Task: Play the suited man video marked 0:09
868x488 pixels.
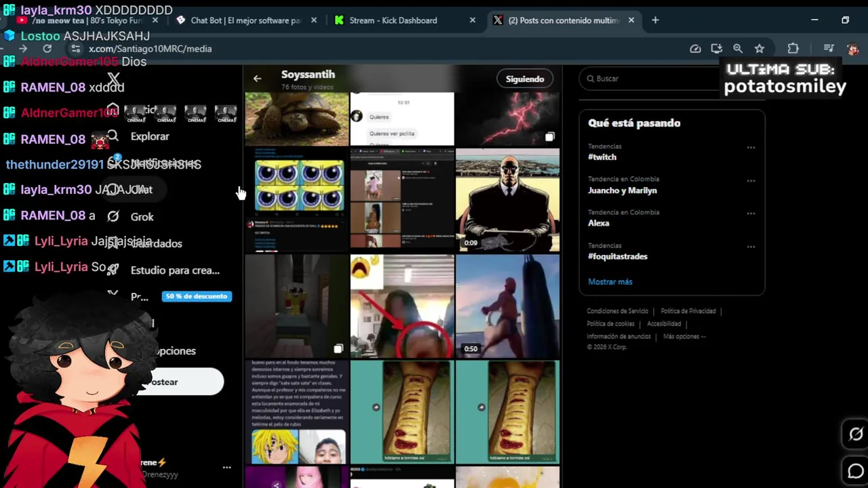Action: [508, 199]
